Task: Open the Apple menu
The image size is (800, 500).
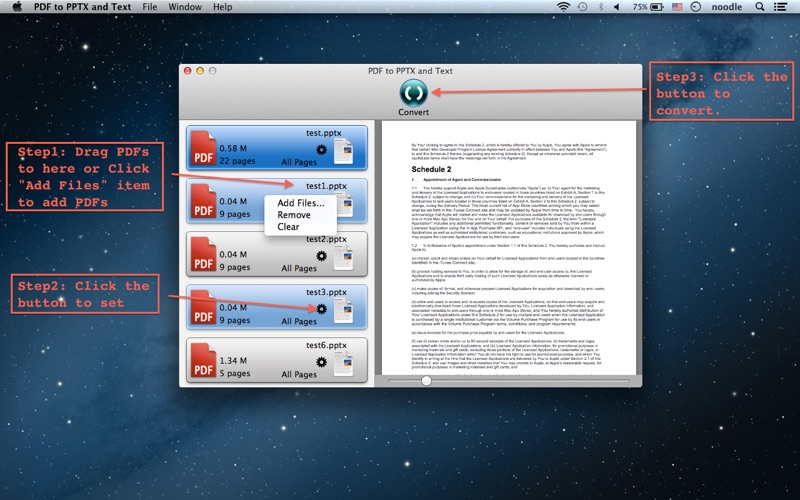Action: coord(17,7)
